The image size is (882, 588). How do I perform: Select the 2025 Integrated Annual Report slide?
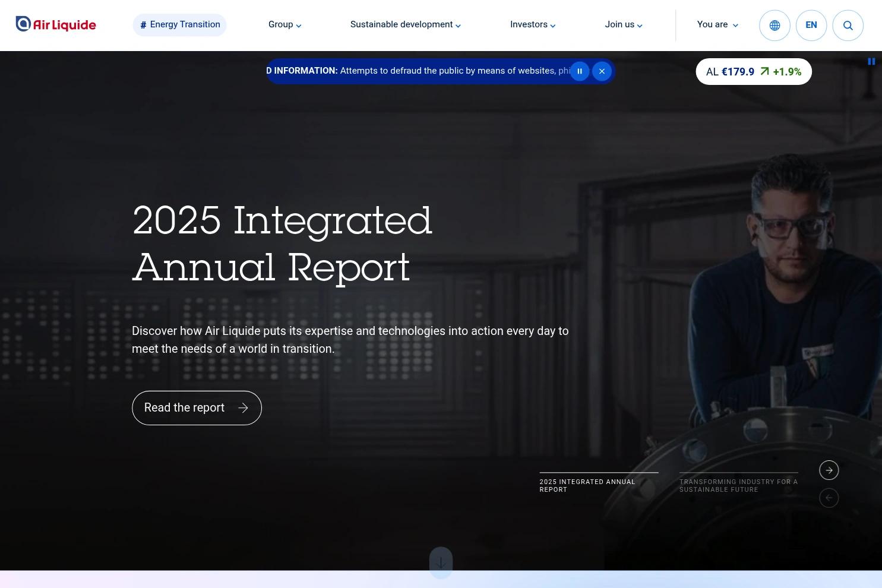tap(599, 483)
